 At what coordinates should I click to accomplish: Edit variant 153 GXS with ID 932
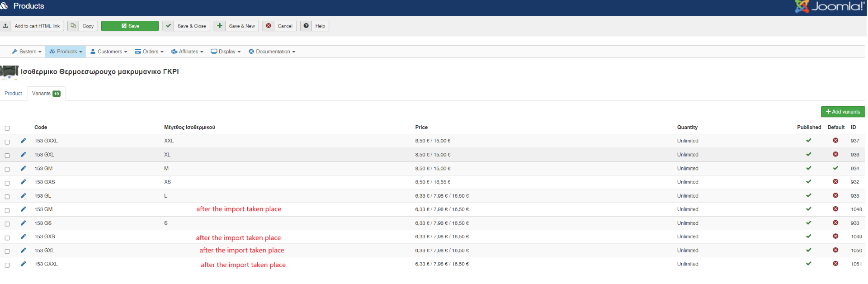pos(24,182)
